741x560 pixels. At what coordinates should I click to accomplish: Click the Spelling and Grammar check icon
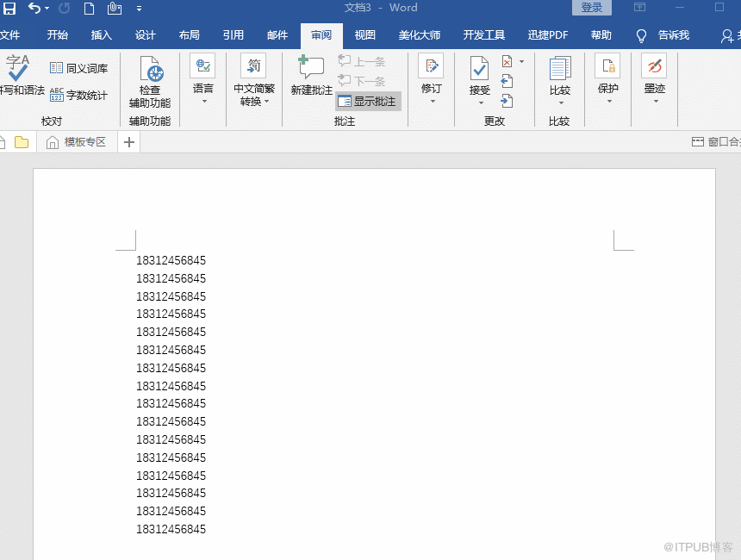[18, 71]
